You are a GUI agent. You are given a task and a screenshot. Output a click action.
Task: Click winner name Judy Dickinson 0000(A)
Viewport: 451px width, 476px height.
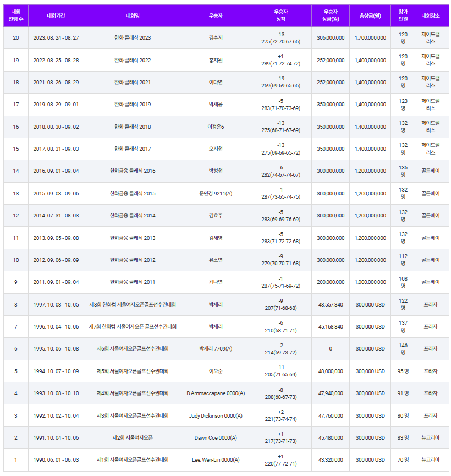coord(216,416)
